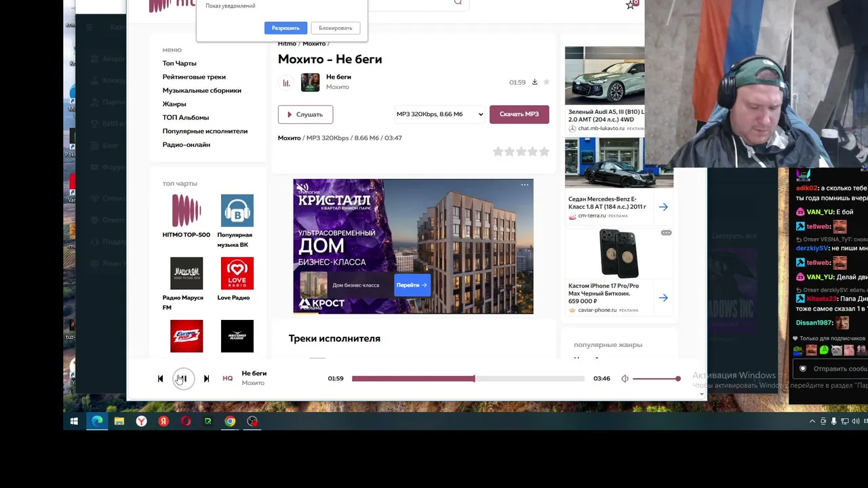Open the Популярная музыка ВК chart icon

point(237,210)
